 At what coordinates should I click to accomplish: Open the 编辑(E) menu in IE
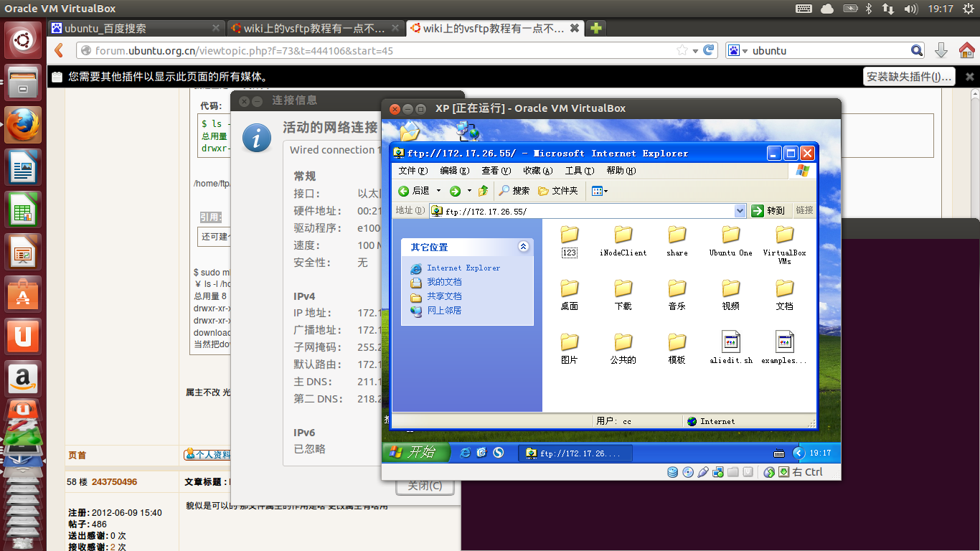455,171
